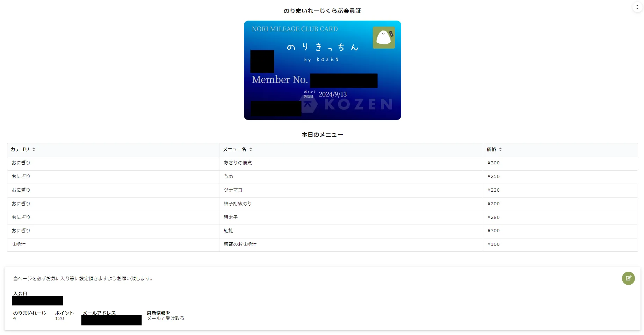Click the 柚子胡椒のり menu entry
The image size is (644, 335).
click(238, 204)
